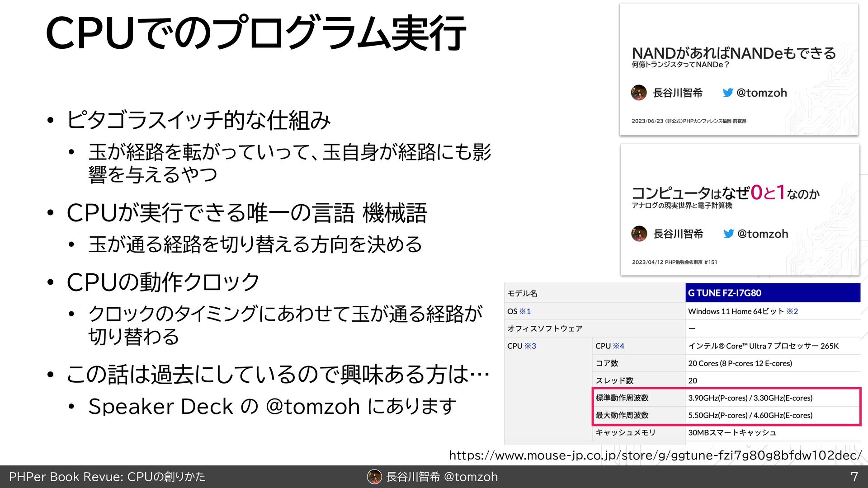Click @tomzoh handle on the NAND slide

coord(762,93)
